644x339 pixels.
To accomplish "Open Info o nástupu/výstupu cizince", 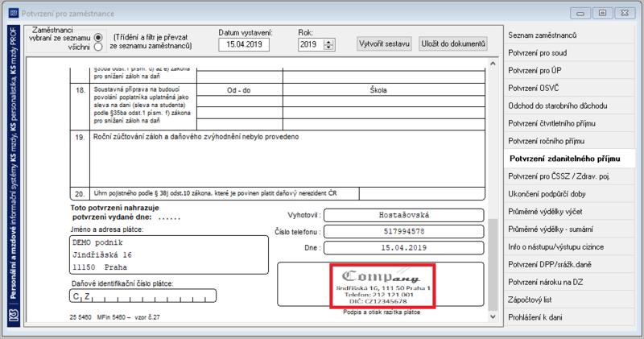I will (x=569, y=247).
